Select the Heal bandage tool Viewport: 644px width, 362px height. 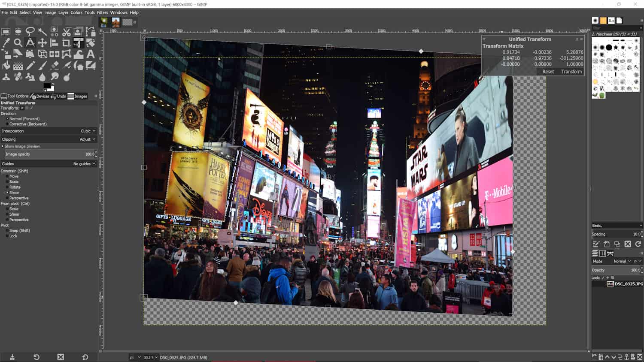pyautogui.click(x=18, y=77)
